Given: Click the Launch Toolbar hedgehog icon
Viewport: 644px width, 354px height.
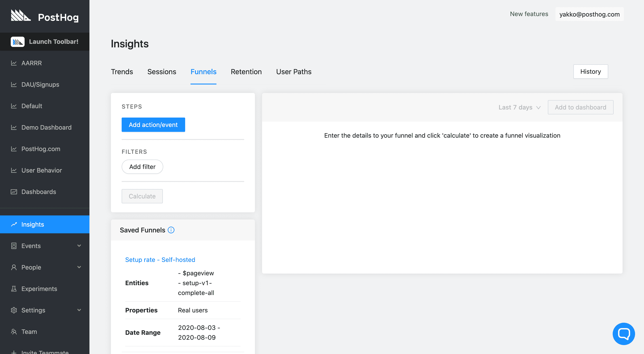Looking at the screenshot, I should 17,42.
